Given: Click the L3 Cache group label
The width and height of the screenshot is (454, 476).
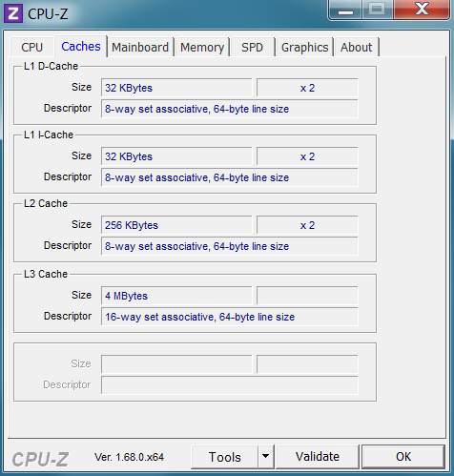Looking at the screenshot, I should pos(46,274).
